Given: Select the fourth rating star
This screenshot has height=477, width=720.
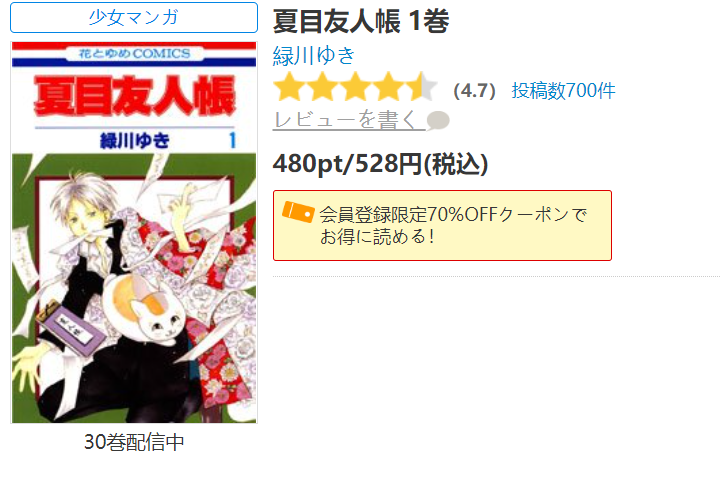Looking at the screenshot, I should coord(388,86).
